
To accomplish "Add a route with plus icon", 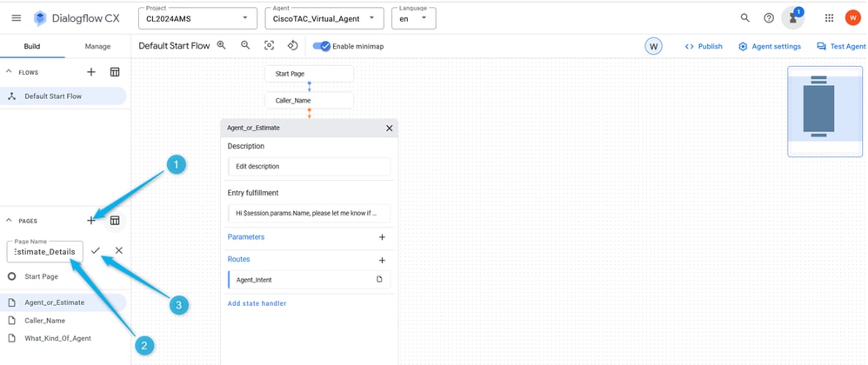I will tap(382, 260).
